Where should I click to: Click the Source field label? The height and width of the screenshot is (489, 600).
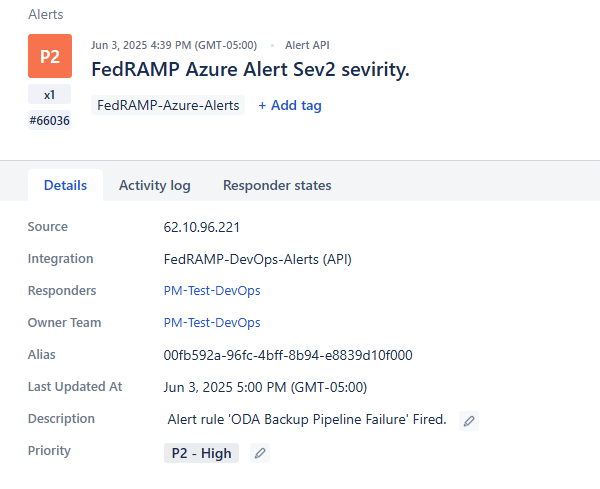click(48, 227)
